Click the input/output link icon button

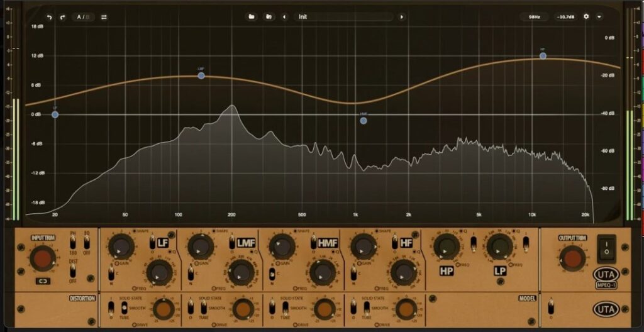(x=43, y=282)
